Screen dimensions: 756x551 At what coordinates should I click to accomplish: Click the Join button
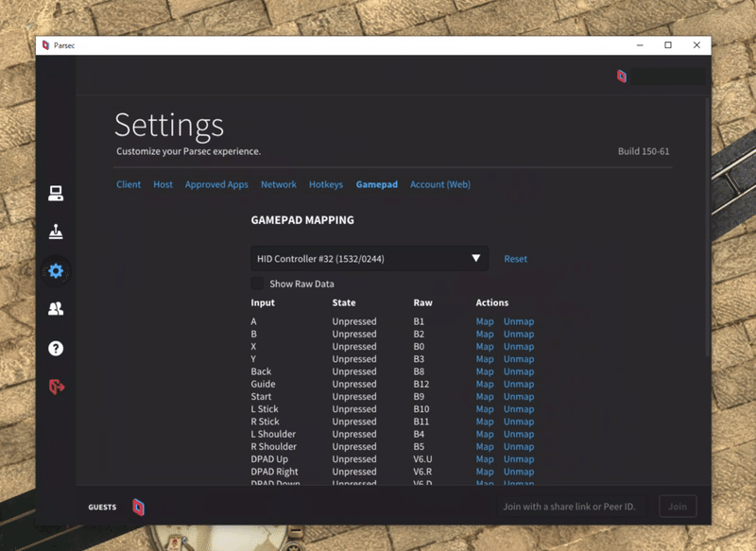[x=678, y=507]
